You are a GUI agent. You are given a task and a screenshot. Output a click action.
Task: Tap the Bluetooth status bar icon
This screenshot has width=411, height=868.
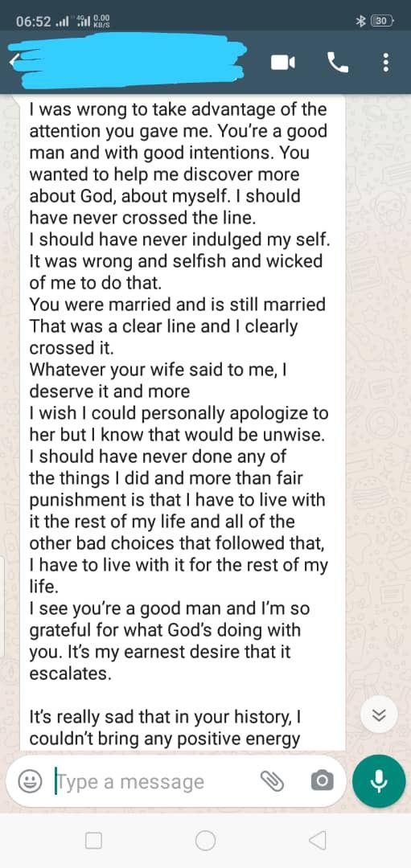tap(360, 21)
